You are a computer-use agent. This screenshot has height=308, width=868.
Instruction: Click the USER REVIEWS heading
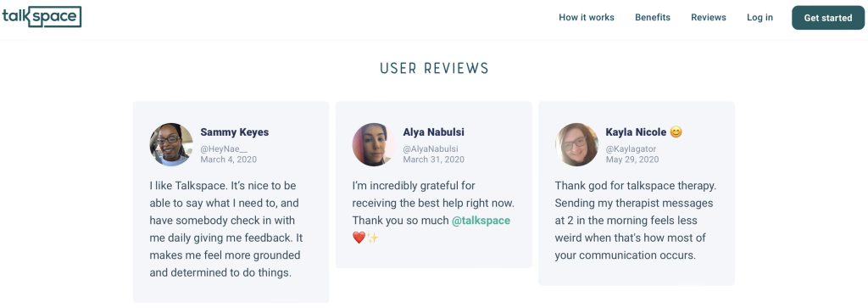click(x=435, y=68)
